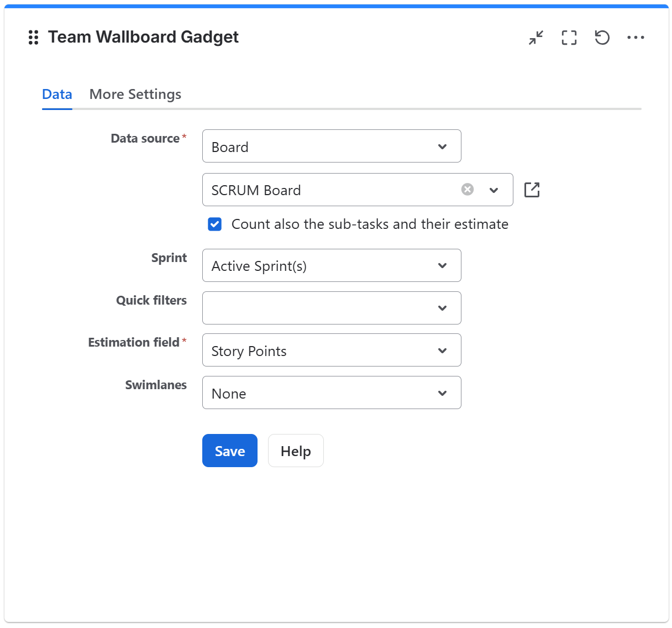
Task: Open the Estimation field dropdown
Action: point(332,350)
